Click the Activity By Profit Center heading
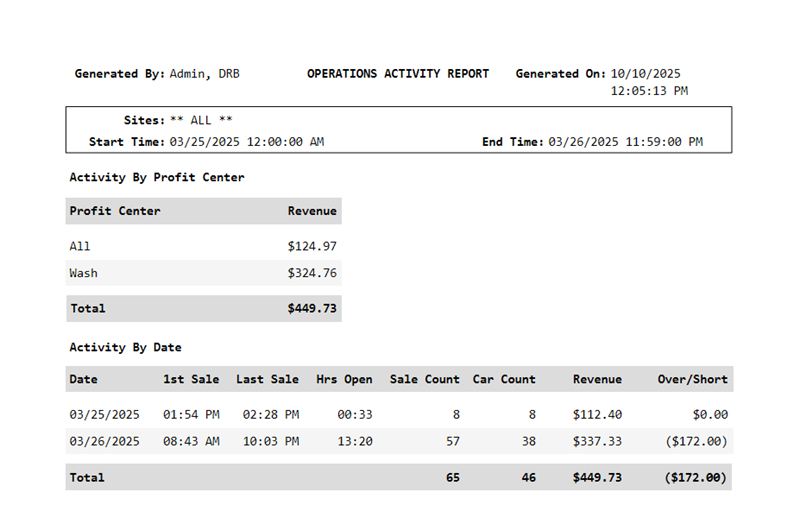Screen dimensions: 800x530 click(x=157, y=177)
